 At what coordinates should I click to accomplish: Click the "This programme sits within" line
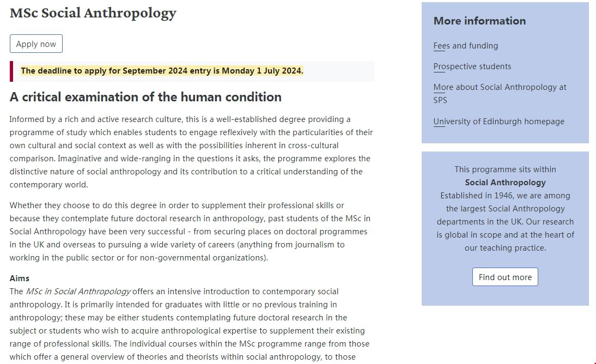[x=505, y=169]
